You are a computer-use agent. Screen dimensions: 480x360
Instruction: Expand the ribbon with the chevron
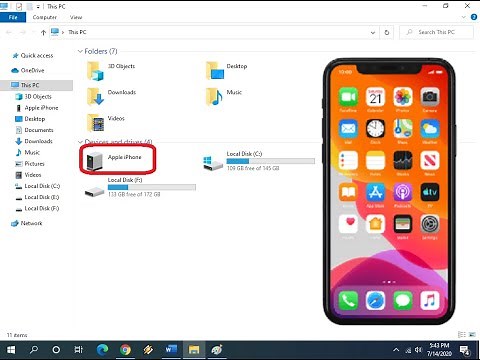coord(464,17)
